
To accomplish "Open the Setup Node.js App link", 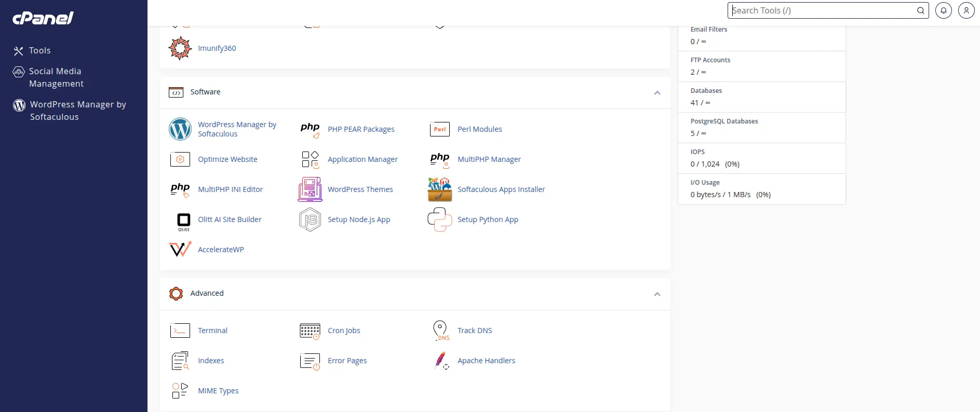I will click(359, 219).
